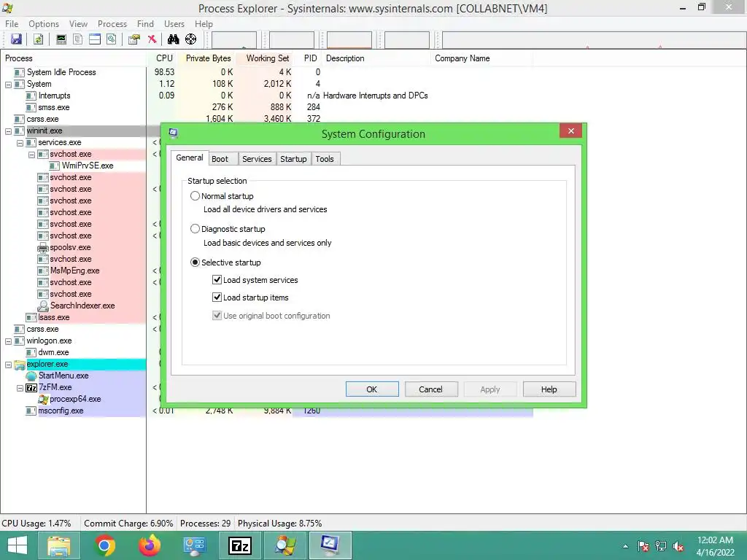747x560 pixels.
Task: Click the Refresh Now toolbar icon
Action: (x=38, y=39)
